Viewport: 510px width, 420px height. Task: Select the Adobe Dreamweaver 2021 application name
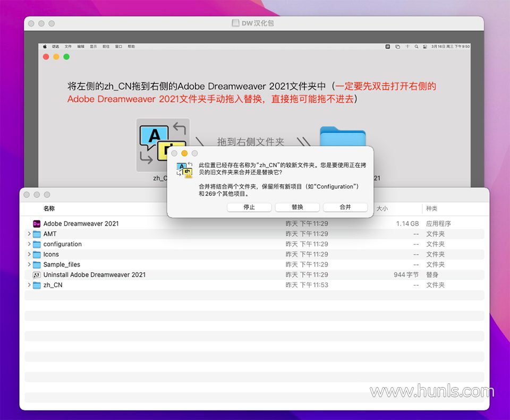[81, 224]
